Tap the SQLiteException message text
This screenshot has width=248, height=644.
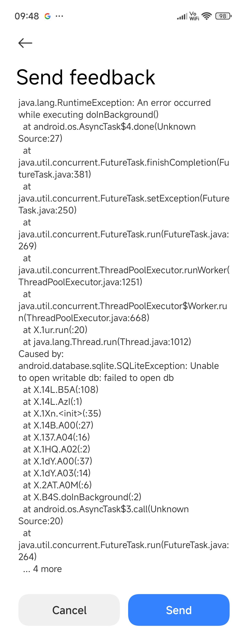point(118,372)
